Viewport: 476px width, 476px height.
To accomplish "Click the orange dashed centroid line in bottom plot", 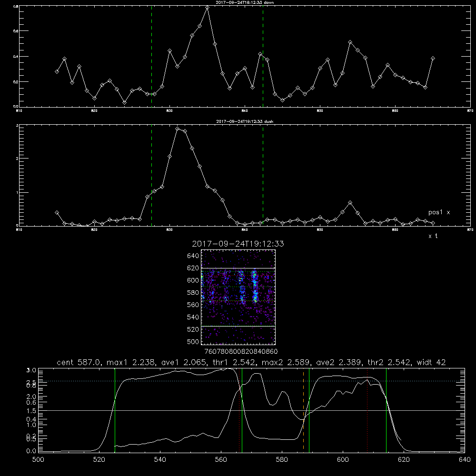I will (303, 410).
